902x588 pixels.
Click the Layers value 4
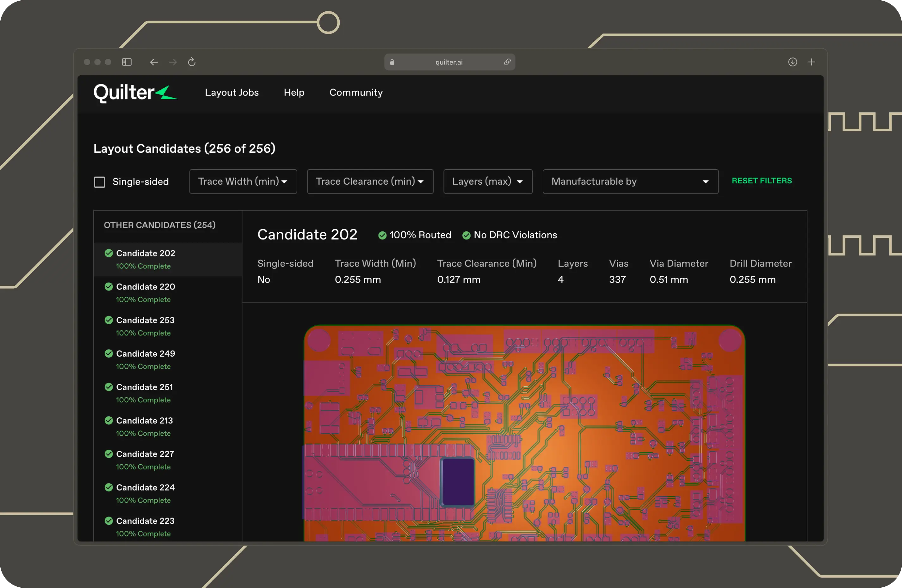point(560,279)
